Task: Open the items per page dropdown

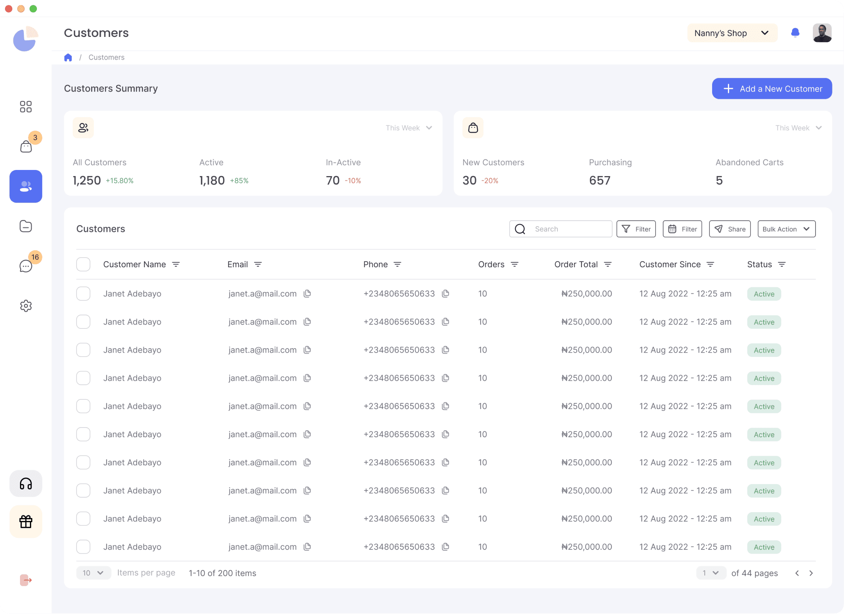Action: [93, 573]
